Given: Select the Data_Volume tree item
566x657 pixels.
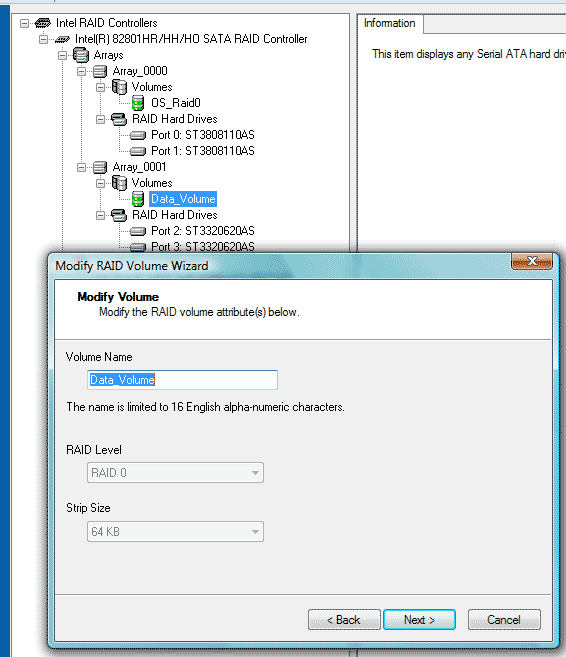Looking at the screenshot, I should coord(183,199).
